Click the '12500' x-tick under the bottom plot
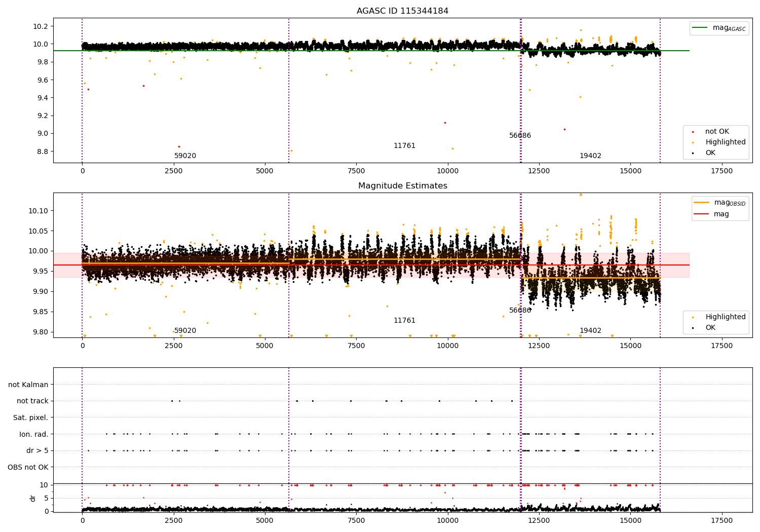The image size is (760, 532). tap(539, 521)
